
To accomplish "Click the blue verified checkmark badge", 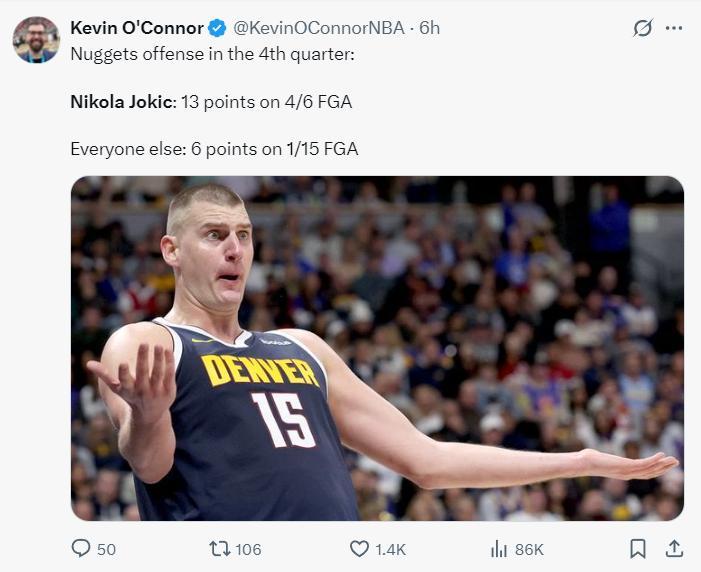I will point(218,28).
